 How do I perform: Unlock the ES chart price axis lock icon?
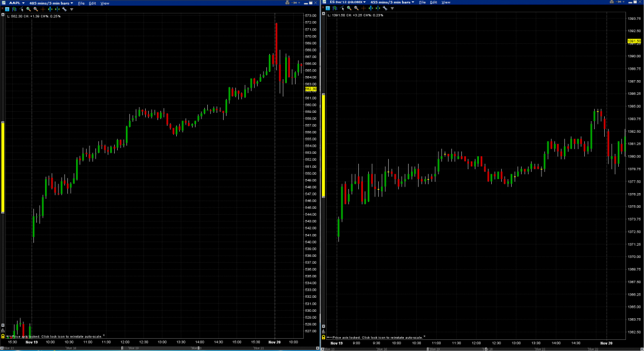pos(324,338)
